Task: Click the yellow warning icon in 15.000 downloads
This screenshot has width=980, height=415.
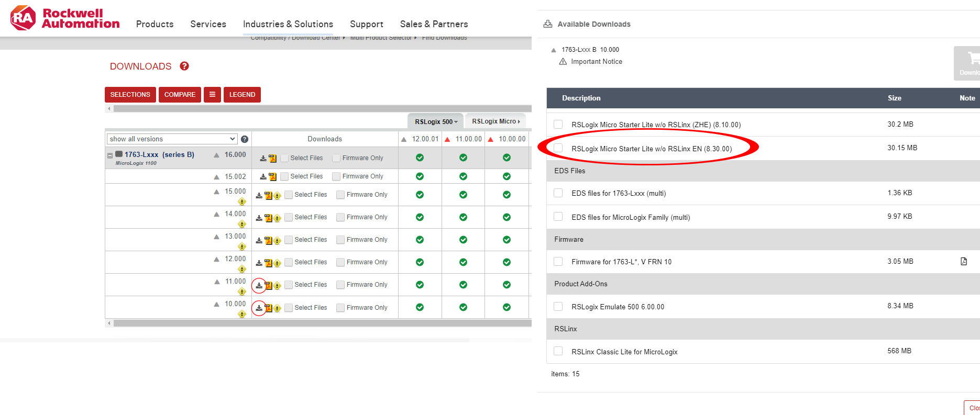Action: click(x=278, y=196)
